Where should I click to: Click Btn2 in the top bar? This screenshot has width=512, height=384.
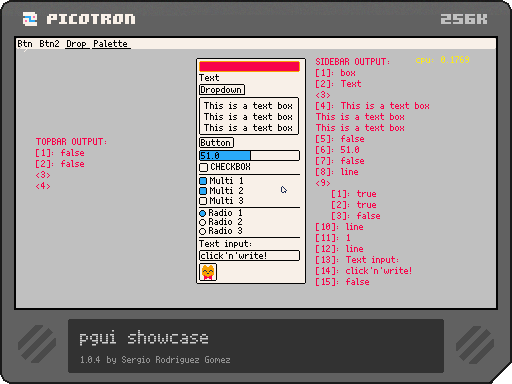pos(49,44)
